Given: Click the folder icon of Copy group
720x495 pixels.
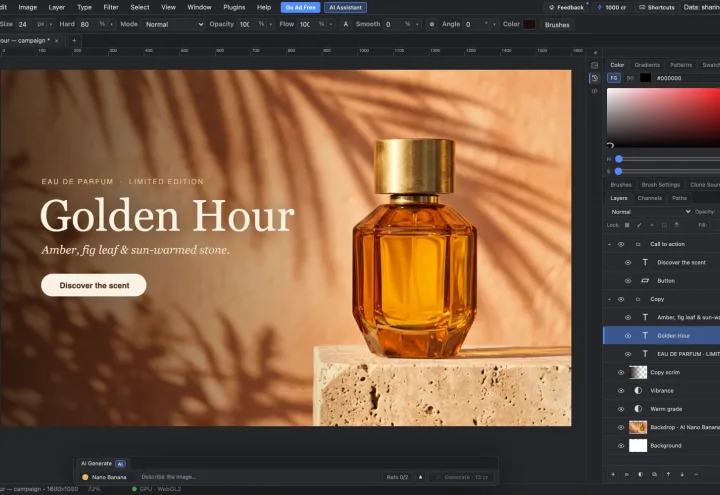Looking at the screenshot, I should (x=638, y=299).
